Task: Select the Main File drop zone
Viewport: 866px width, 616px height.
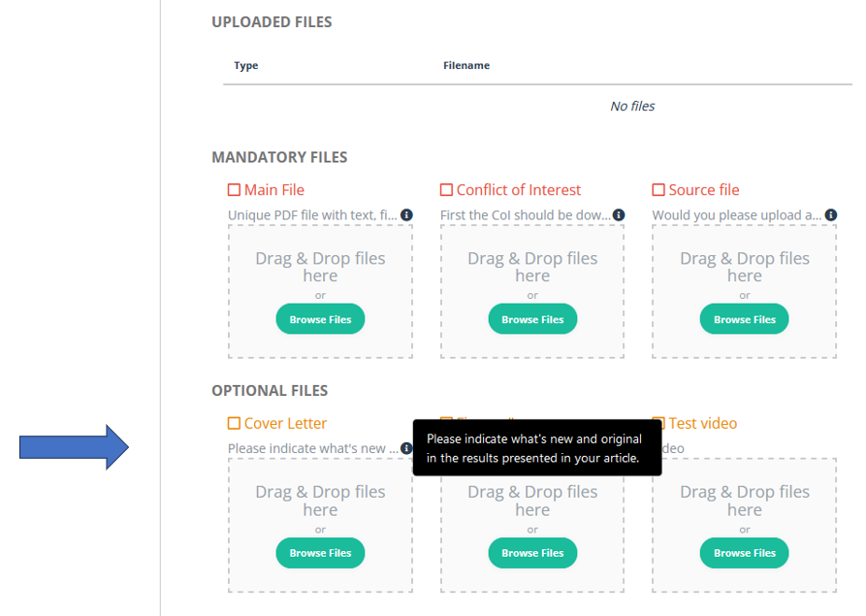Action: 320,291
